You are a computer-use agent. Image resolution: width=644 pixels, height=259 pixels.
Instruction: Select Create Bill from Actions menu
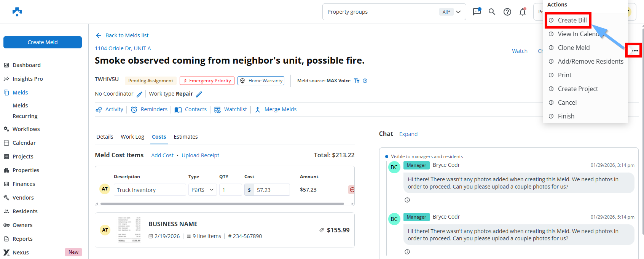coord(572,20)
